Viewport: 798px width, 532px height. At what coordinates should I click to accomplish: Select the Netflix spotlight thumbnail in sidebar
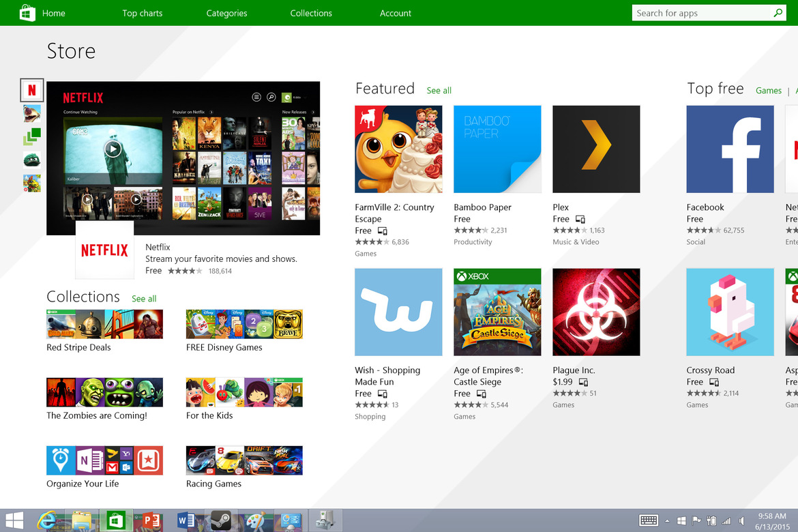[x=32, y=90]
